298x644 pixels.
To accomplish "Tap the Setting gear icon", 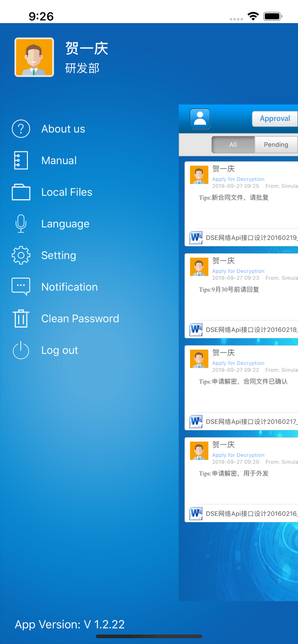I will click(21, 255).
